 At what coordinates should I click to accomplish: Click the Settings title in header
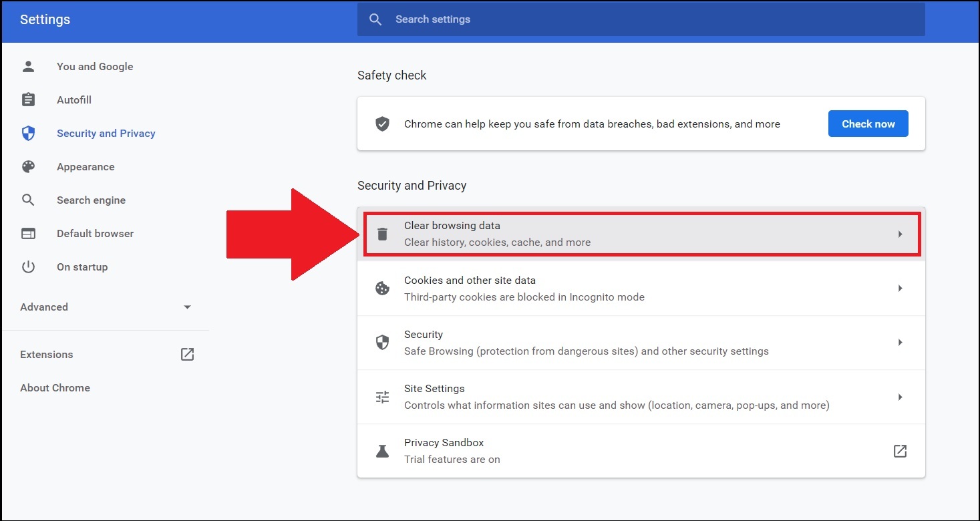click(x=45, y=19)
